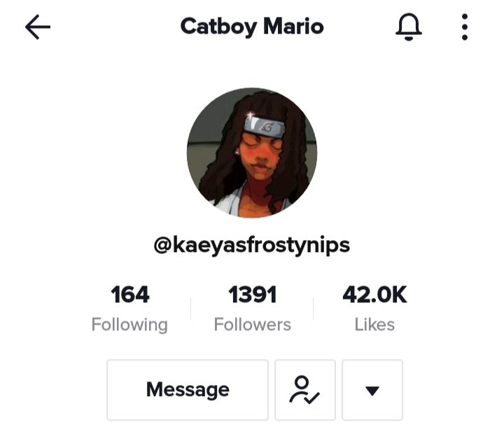Screen dimensions: 504x441
Task: Open the 1391 followers count
Action: [x=252, y=295]
